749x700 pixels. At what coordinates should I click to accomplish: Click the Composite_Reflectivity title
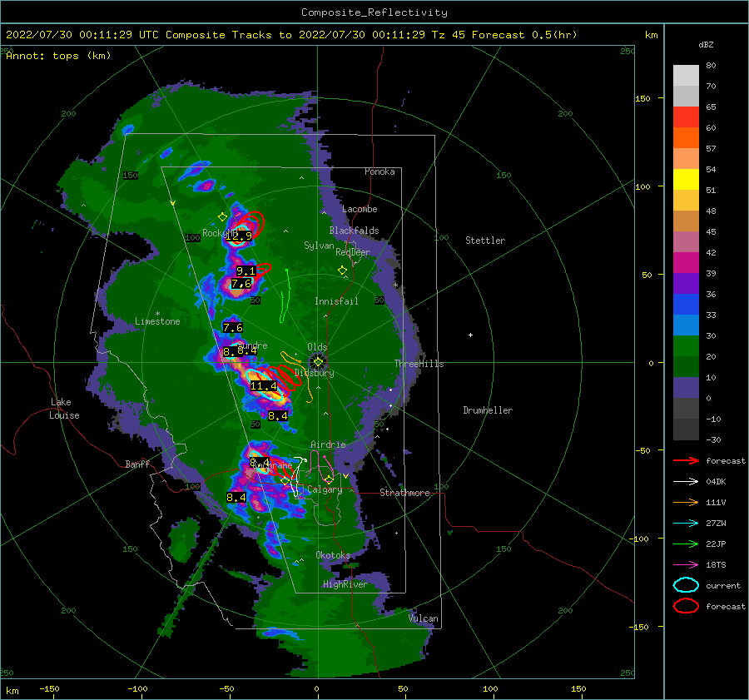point(374,12)
